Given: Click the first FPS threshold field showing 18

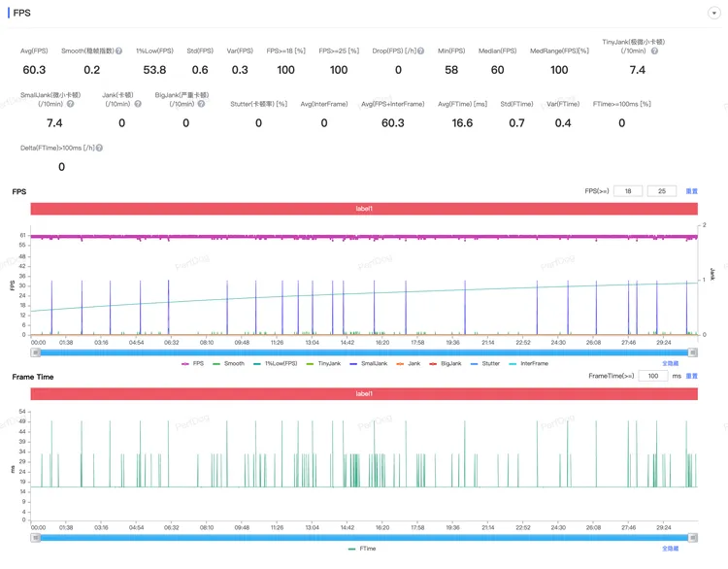Looking at the screenshot, I should [x=628, y=191].
